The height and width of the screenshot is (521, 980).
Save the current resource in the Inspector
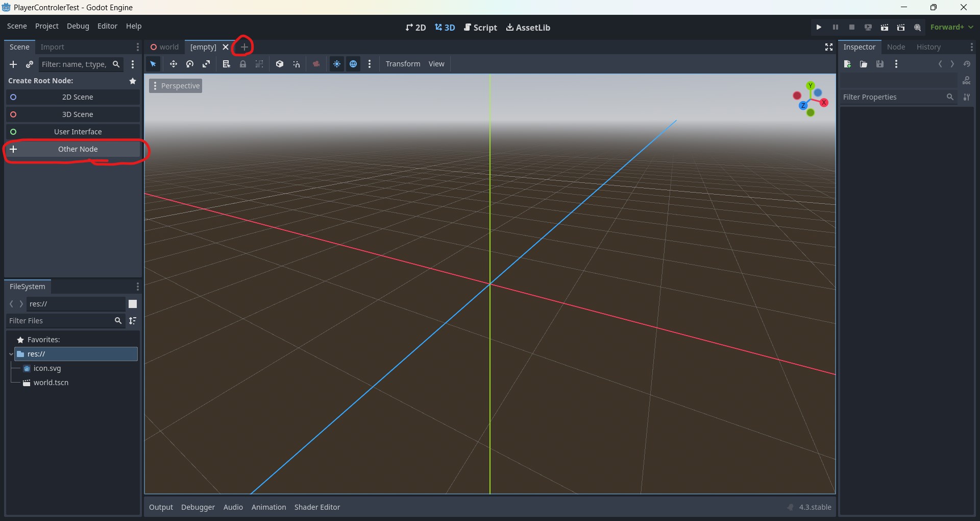point(880,64)
